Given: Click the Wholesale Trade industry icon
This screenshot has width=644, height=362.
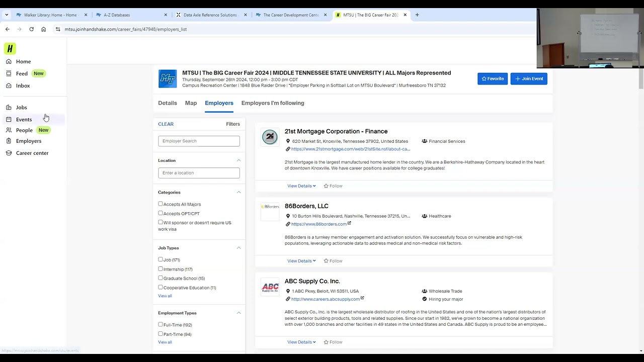Looking at the screenshot, I should tap(425, 291).
